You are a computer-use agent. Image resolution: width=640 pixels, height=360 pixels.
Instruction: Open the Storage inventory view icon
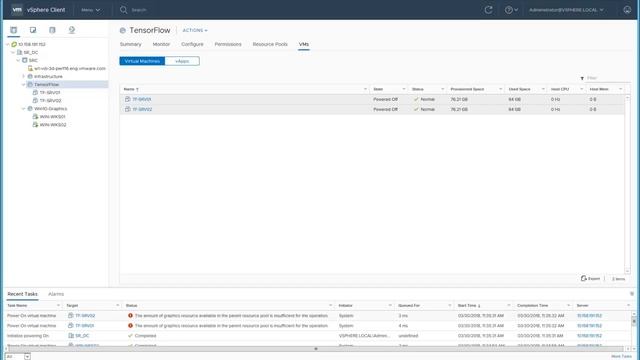click(x=52, y=30)
